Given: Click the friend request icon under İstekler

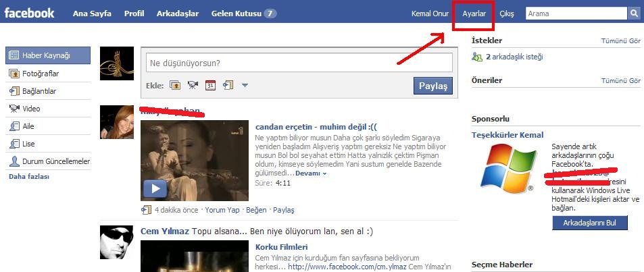Looking at the screenshot, I should (477, 57).
